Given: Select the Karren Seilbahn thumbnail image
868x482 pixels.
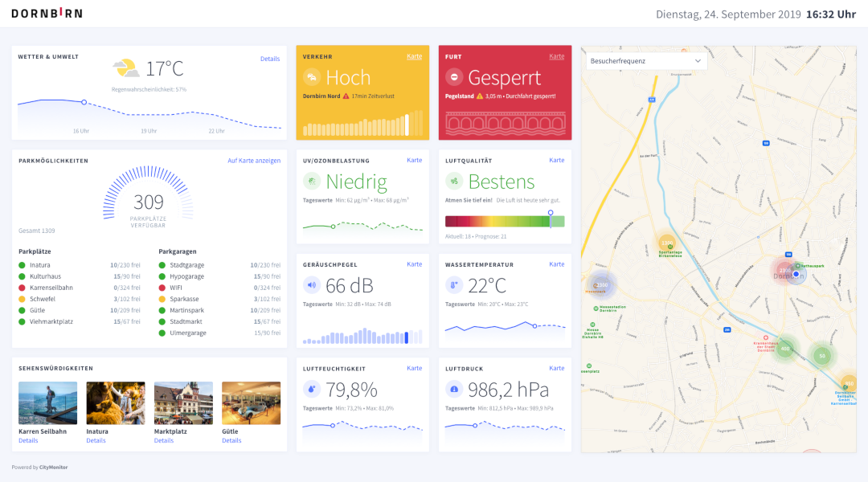Looking at the screenshot, I should (48, 402).
